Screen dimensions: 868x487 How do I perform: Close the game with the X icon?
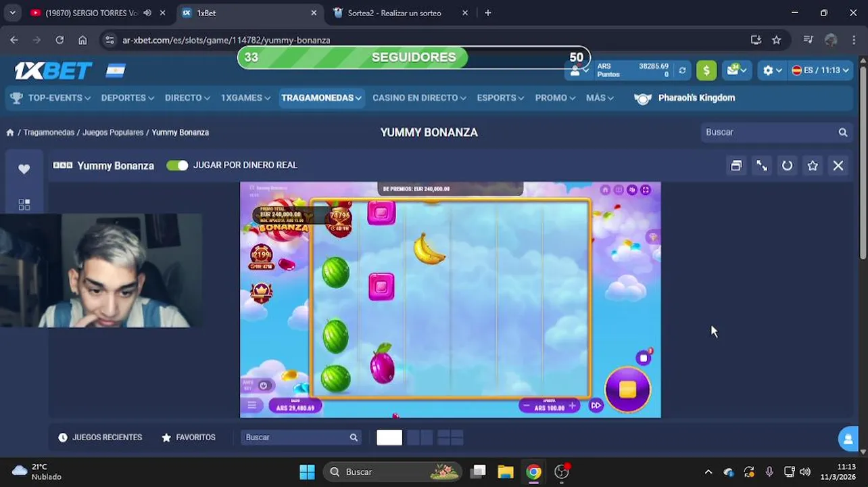click(838, 166)
